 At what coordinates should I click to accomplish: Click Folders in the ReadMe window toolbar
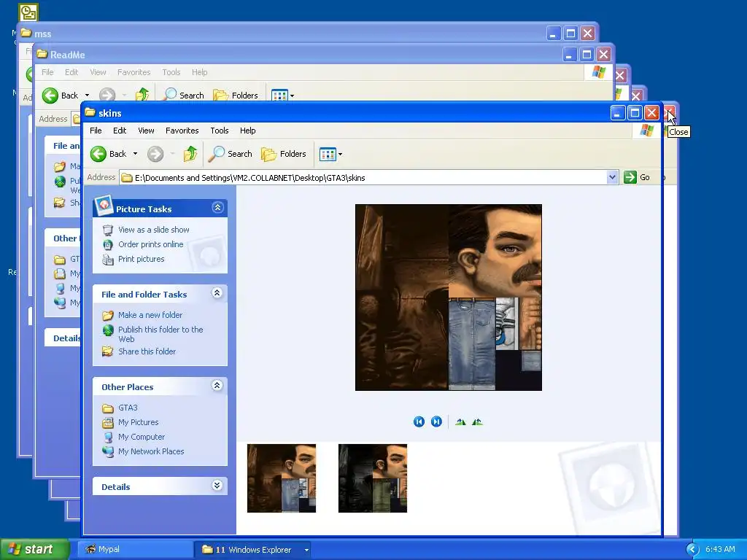(x=236, y=96)
